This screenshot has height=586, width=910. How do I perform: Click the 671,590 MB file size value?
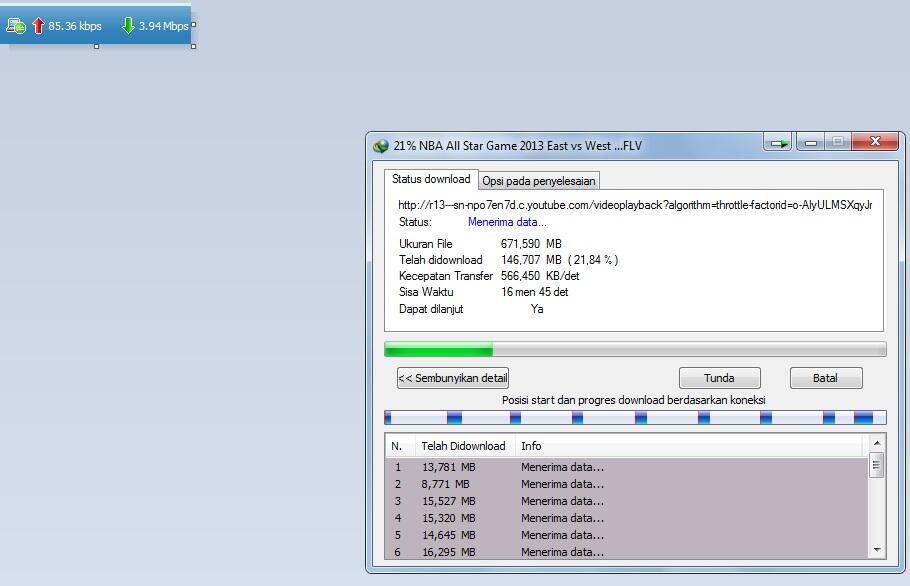point(531,244)
